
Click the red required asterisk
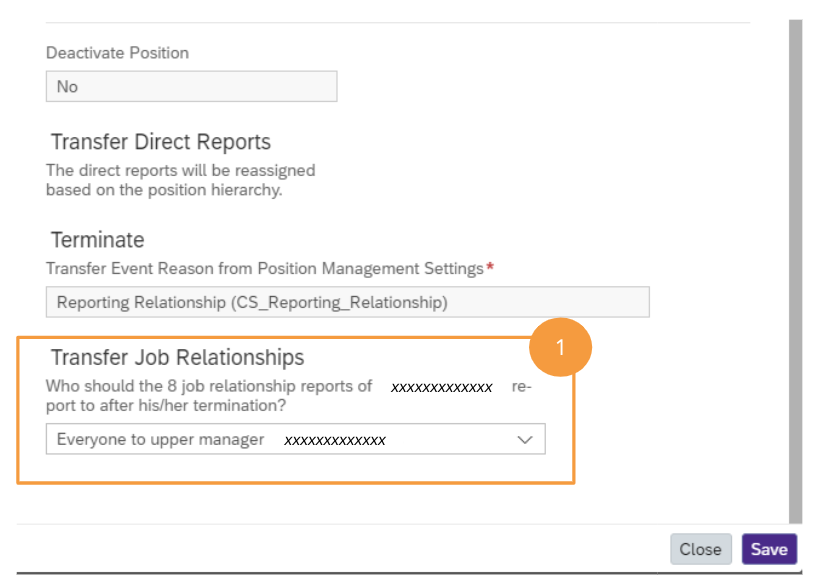tap(490, 268)
